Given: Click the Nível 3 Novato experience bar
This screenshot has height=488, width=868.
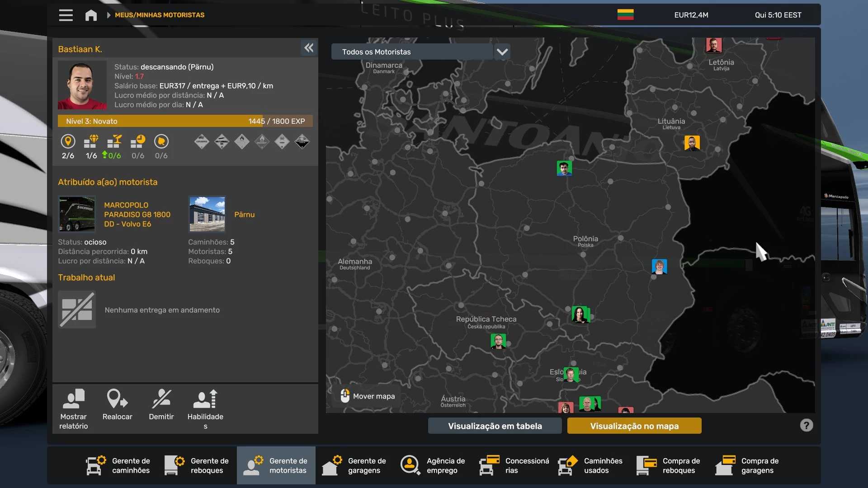Looking at the screenshot, I should click(185, 121).
